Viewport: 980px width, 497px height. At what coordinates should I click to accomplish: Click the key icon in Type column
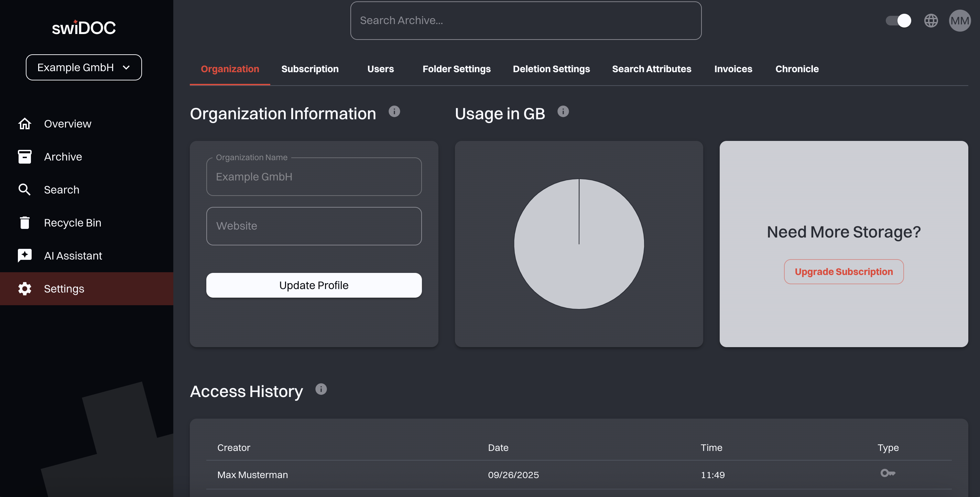click(x=888, y=473)
